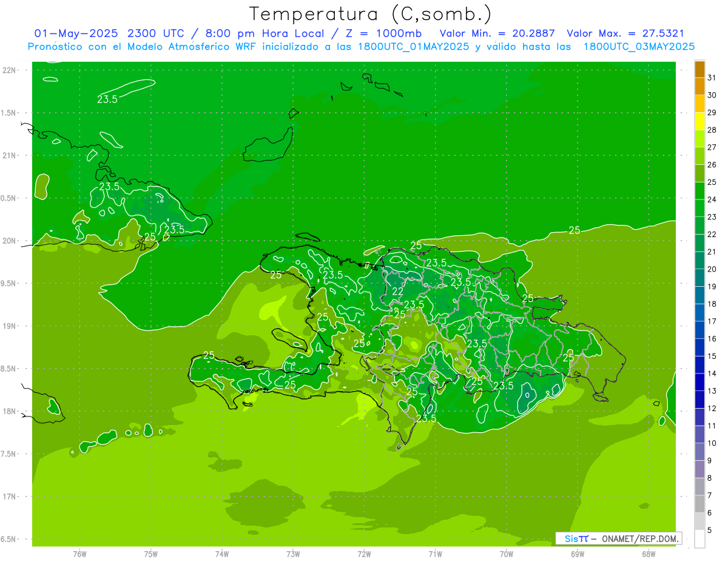The height and width of the screenshot is (562, 728).
Task: Click the "31" value on the color scale
Action: click(x=712, y=78)
